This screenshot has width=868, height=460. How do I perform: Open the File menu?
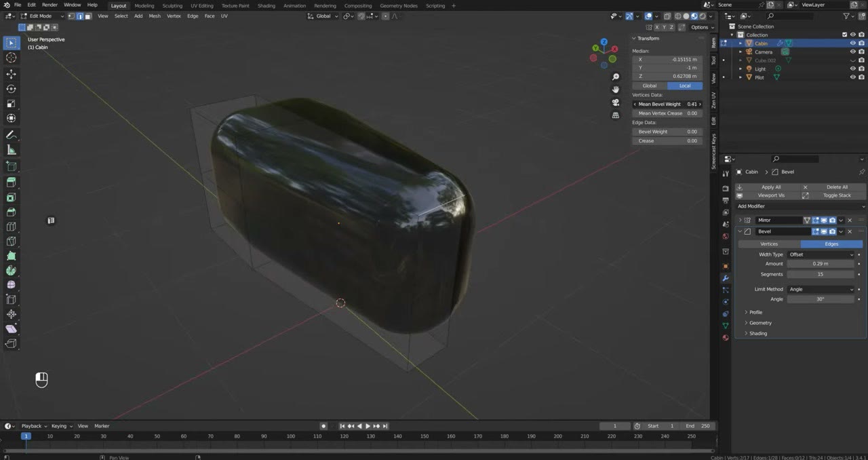17,5
